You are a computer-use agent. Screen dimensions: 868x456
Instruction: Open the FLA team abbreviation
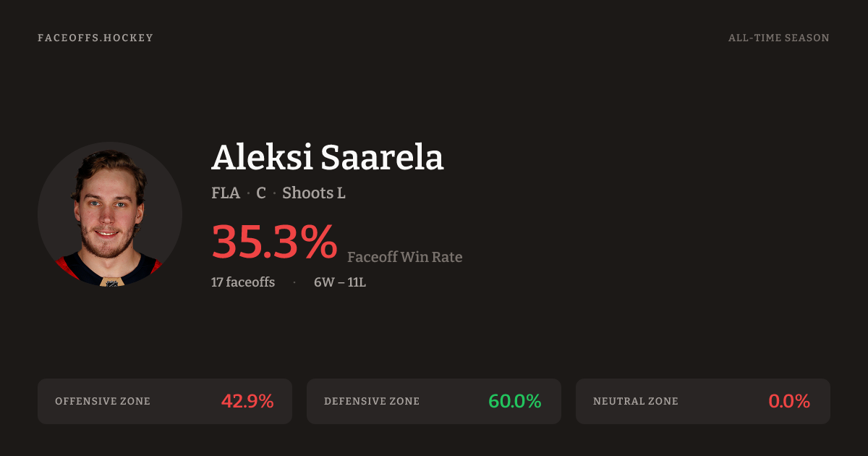(226, 193)
